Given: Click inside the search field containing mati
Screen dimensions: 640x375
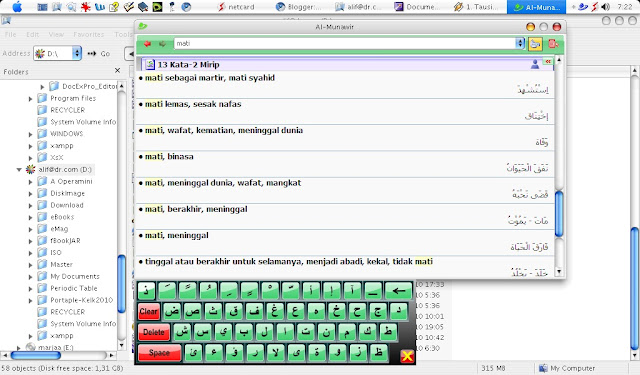Looking at the screenshot, I should tap(345, 43).
